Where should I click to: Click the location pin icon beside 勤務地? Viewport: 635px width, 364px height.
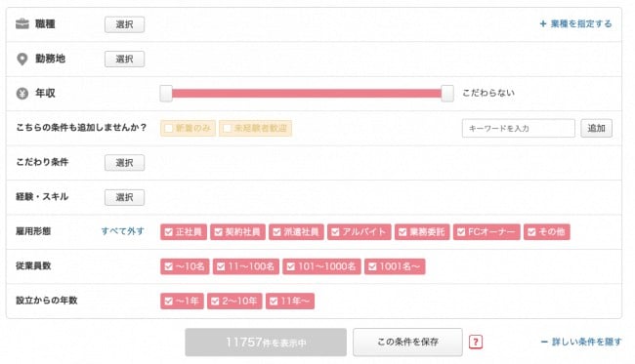point(22,60)
